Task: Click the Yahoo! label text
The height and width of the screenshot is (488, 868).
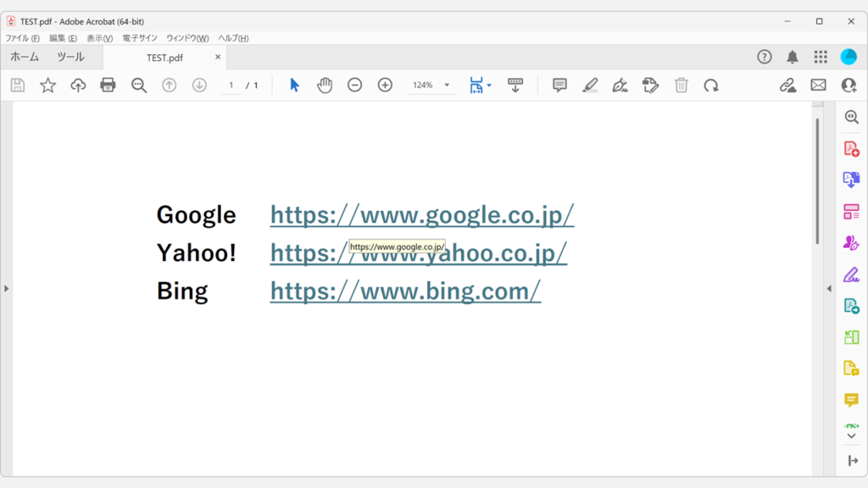Action: (x=196, y=252)
